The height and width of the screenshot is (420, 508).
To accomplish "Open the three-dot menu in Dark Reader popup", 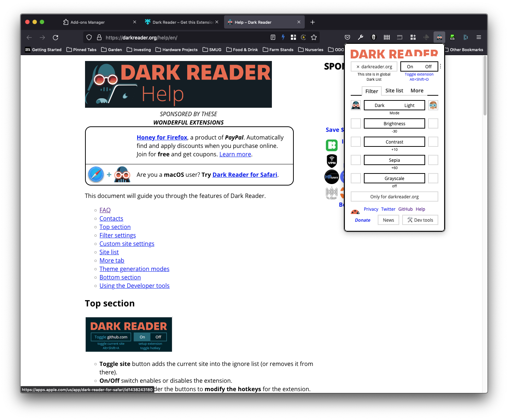I will pyautogui.click(x=440, y=66).
